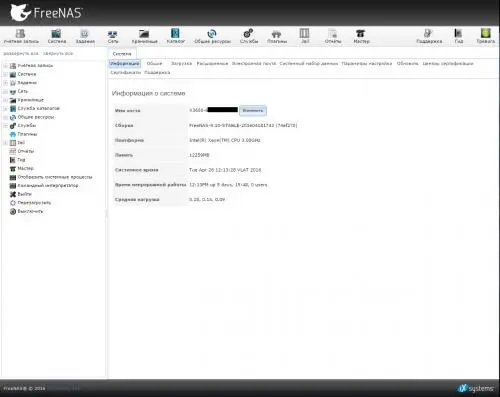Switch to the Общие sub-tab
Image resolution: width=500 pixels, height=397 pixels.
154,63
